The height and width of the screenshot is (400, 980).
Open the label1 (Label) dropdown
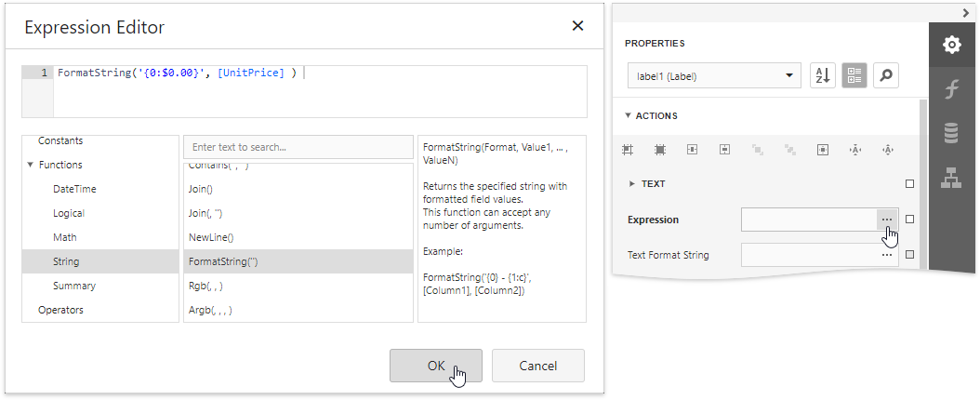click(x=713, y=76)
